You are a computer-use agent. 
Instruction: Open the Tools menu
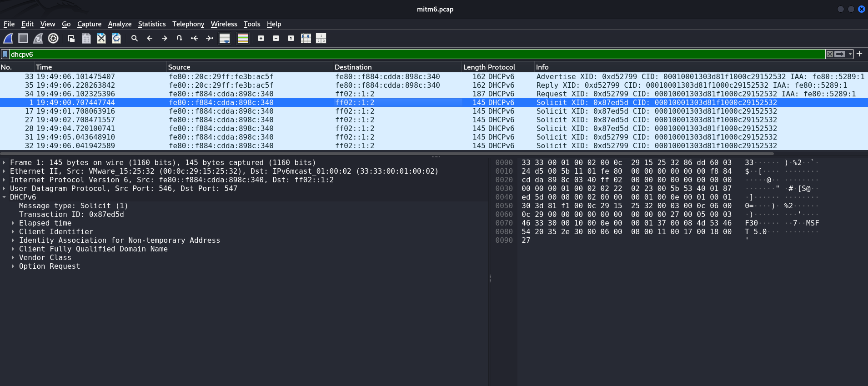[x=252, y=24]
